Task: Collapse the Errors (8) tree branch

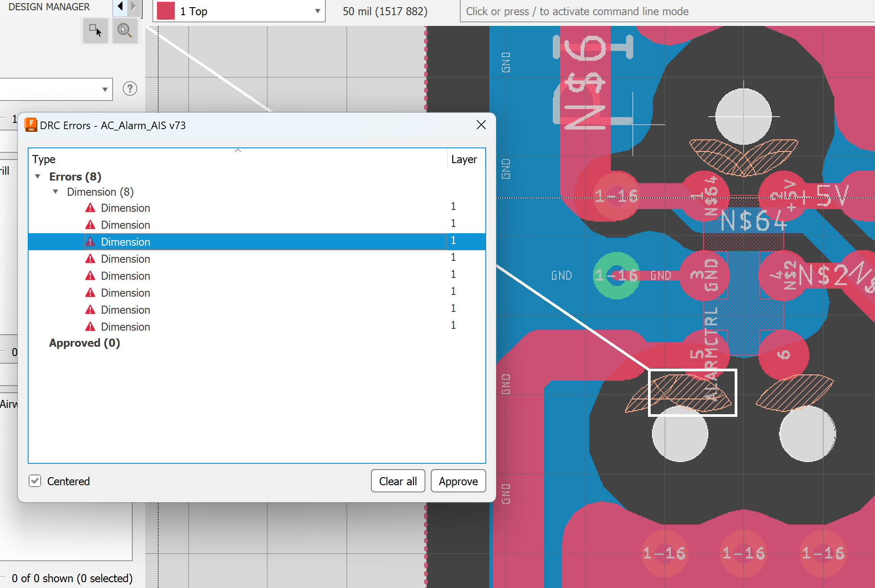Action: (38, 176)
